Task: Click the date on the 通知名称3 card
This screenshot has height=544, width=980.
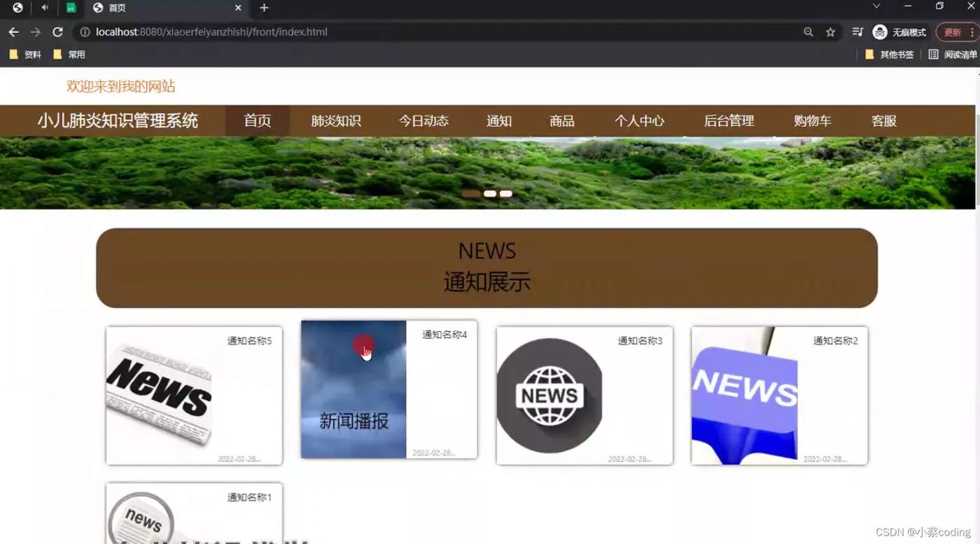Action: coord(630,459)
